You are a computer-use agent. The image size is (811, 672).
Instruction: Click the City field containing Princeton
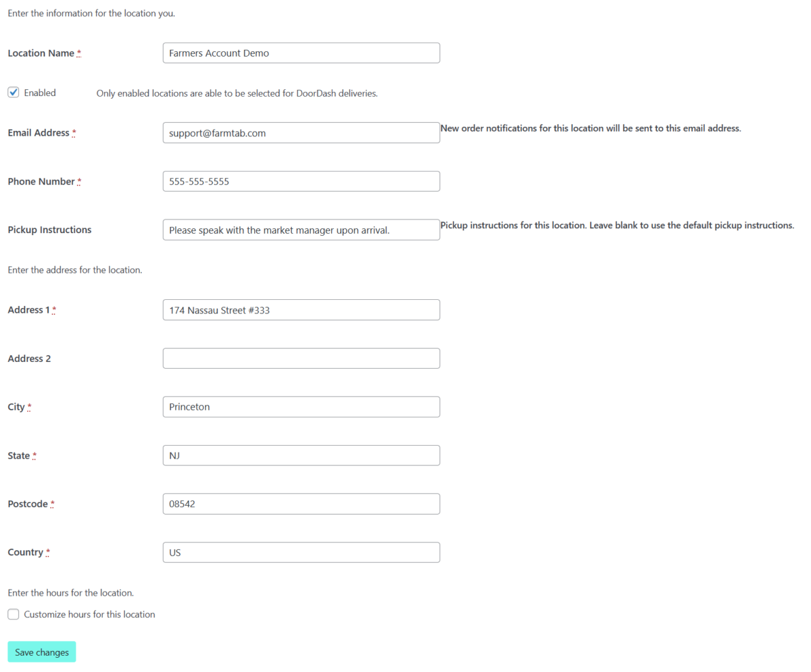tap(301, 407)
